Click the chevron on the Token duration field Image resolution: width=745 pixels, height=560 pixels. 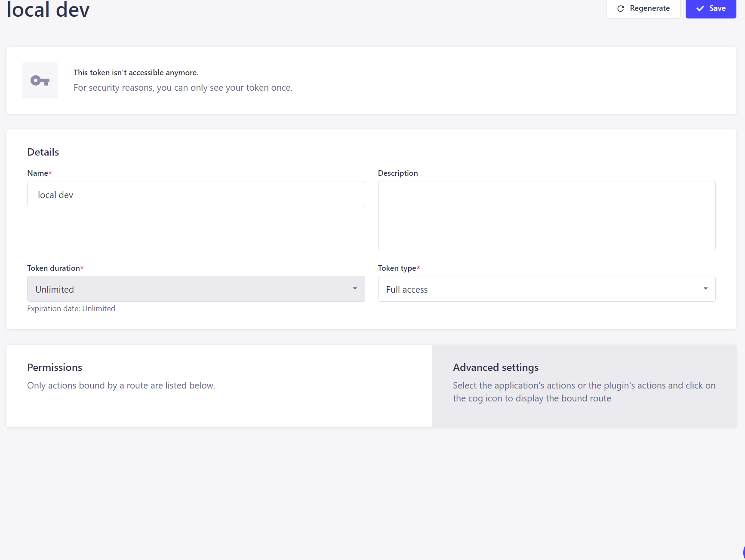(x=355, y=288)
